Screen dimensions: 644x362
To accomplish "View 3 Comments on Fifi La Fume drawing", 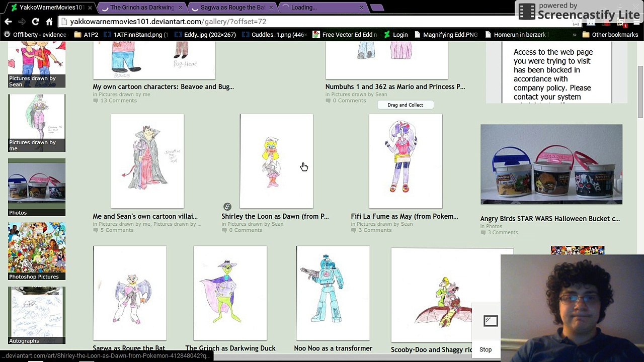I will click(x=374, y=230).
